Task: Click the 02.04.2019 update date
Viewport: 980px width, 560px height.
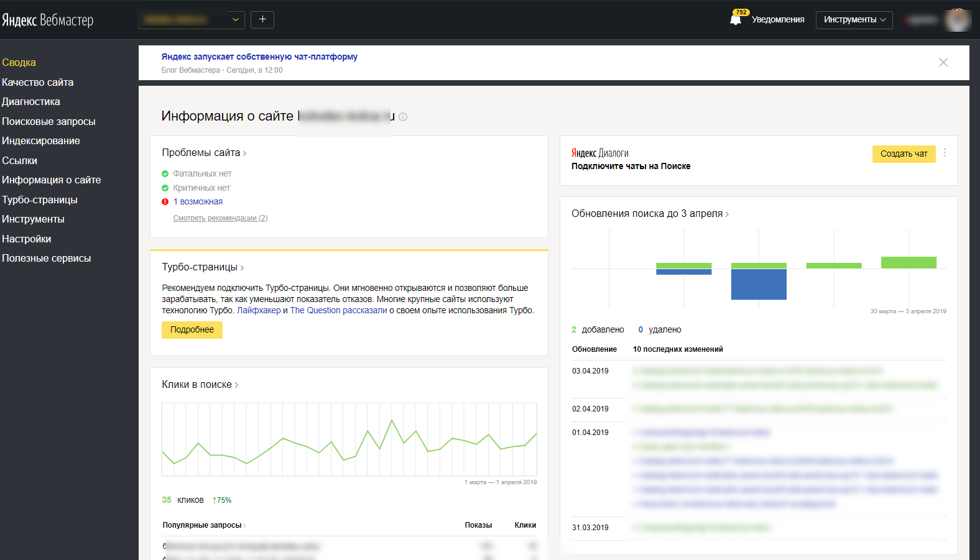Action: 590,409
